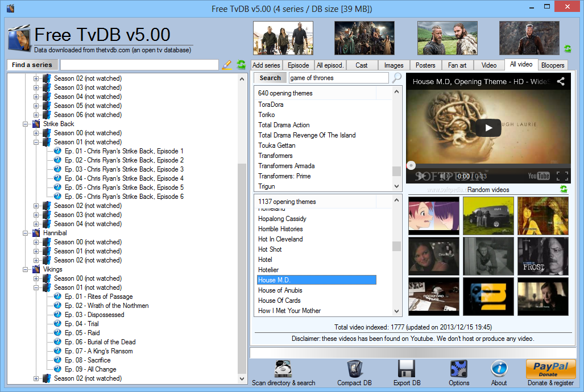The image size is (584, 392).
Task: Select House Of Cards in themes list
Action: point(279,301)
